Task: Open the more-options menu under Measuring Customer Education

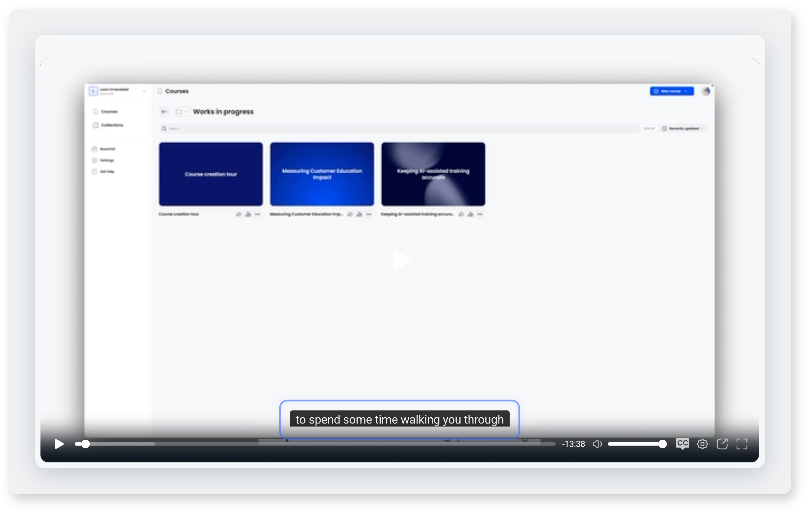Action: click(368, 214)
